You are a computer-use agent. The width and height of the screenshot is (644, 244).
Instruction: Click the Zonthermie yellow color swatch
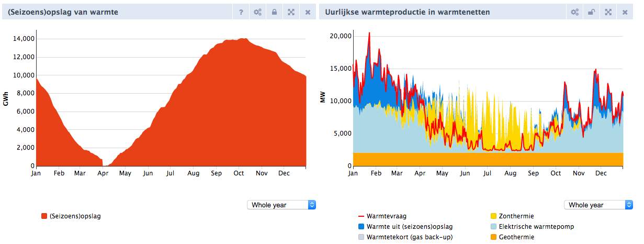coord(493,216)
